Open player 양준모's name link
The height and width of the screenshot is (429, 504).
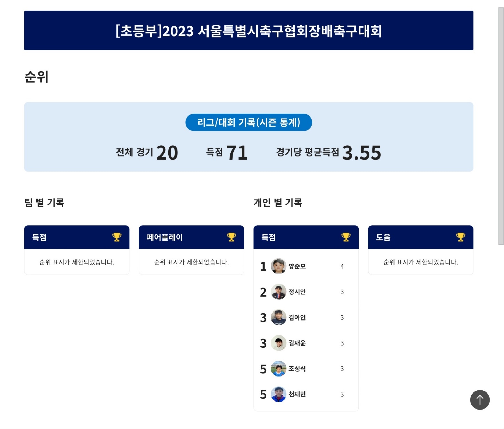297,266
